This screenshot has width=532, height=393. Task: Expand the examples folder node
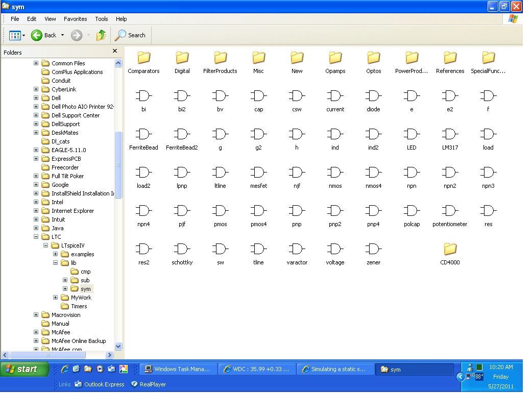[x=55, y=254]
